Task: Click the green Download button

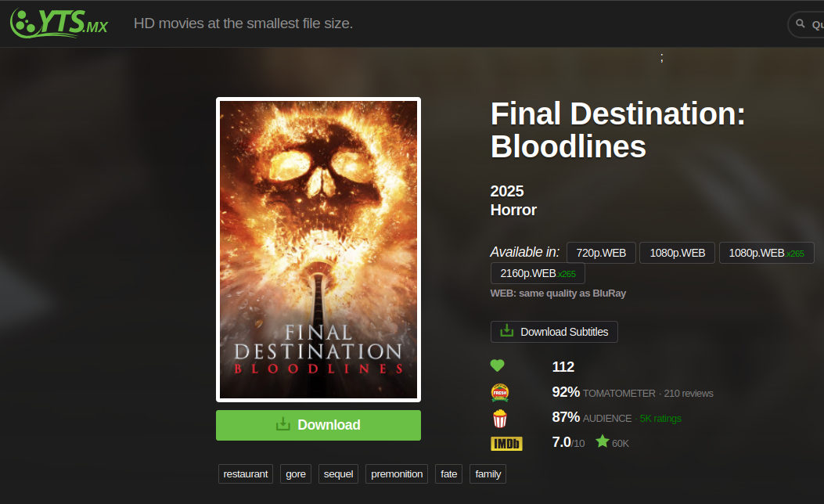Action: [318, 425]
